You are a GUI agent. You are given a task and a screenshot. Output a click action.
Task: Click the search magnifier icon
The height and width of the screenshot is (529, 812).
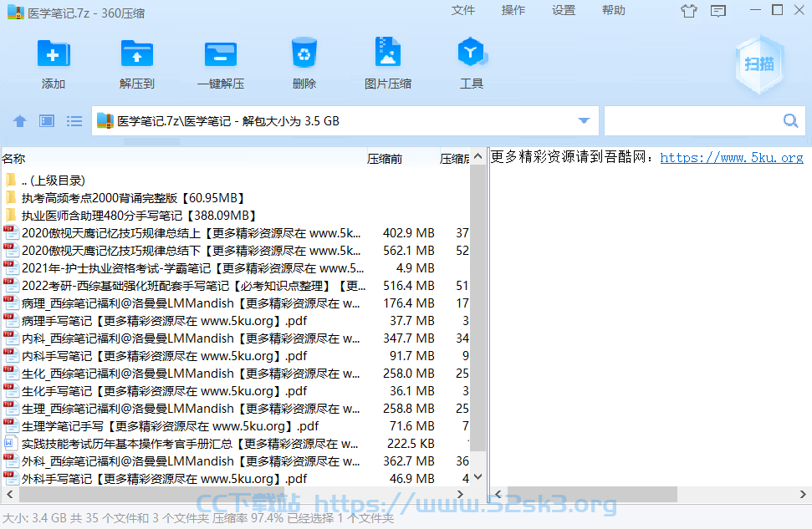[790, 121]
